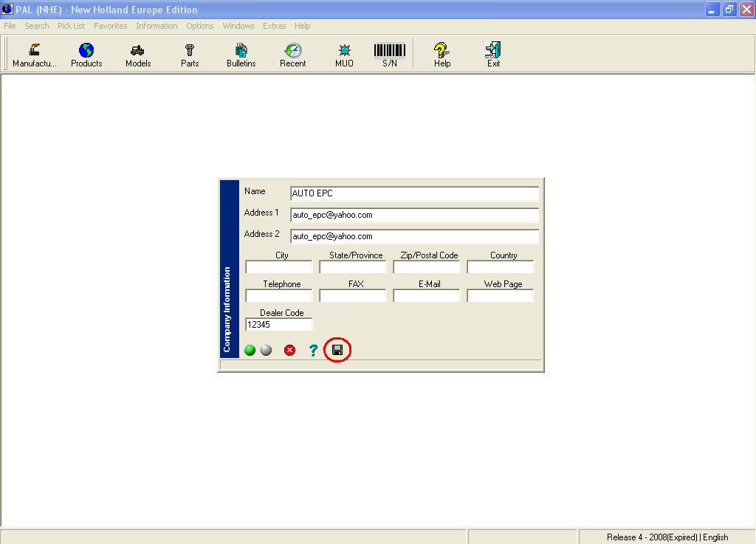The width and height of the screenshot is (756, 544).
Task: Click the gray circle button in Company Information
Action: [x=266, y=351]
